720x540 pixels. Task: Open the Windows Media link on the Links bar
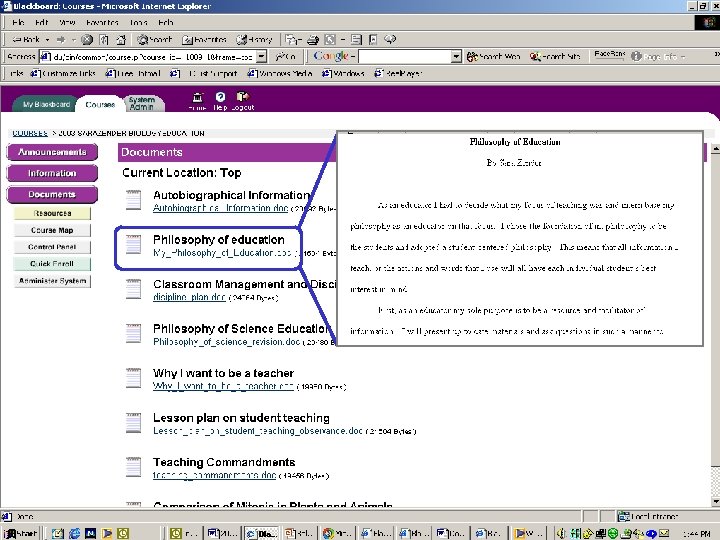coord(280,73)
